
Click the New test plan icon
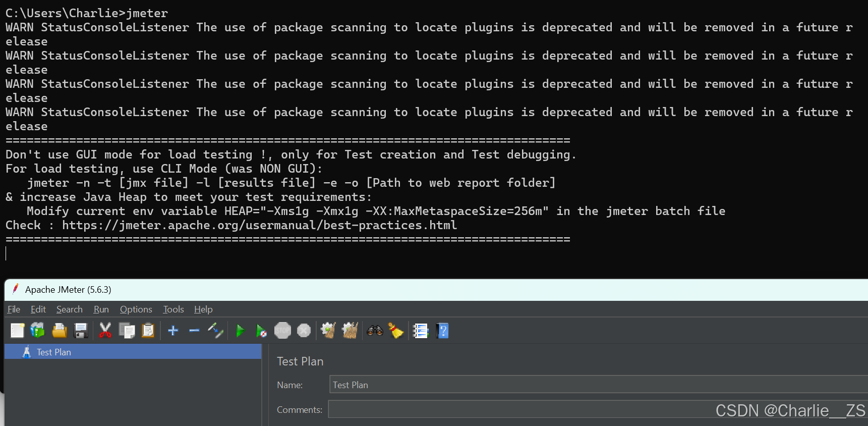coord(18,331)
